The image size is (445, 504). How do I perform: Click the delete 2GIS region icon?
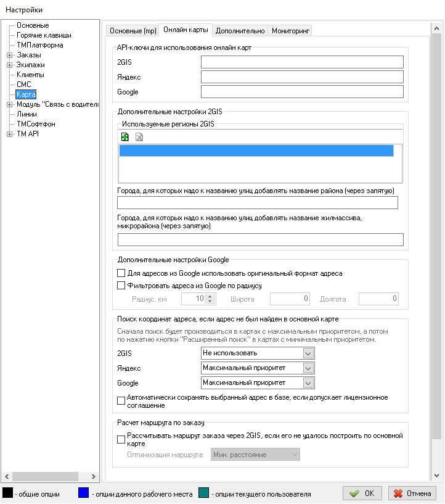pyautogui.click(x=139, y=136)
